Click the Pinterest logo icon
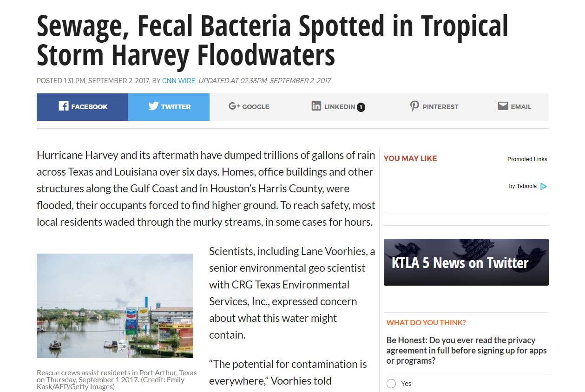Image resolution: width=585 pixels, height=392 pixels. point(414,106)
